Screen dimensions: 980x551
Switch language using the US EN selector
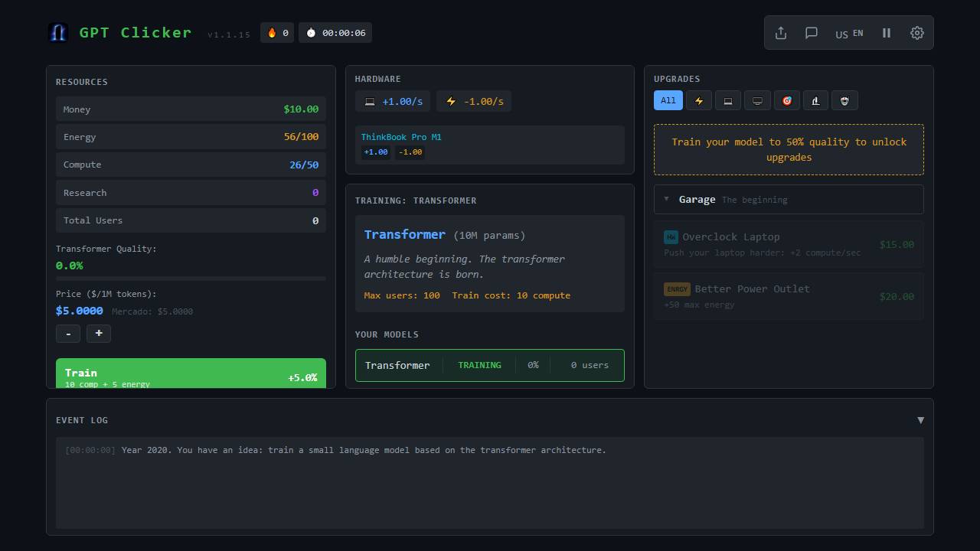[849, 33]
